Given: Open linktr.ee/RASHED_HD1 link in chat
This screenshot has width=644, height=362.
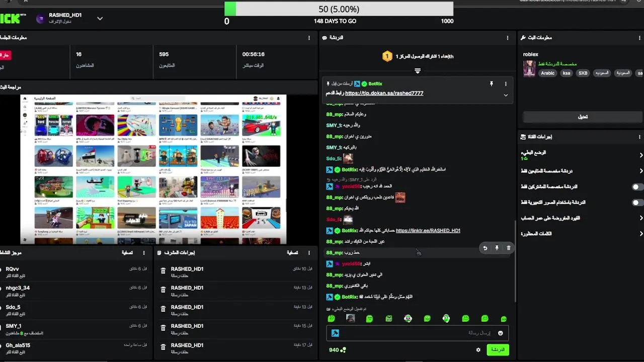Looking at the screenshot, I should 428,231.
